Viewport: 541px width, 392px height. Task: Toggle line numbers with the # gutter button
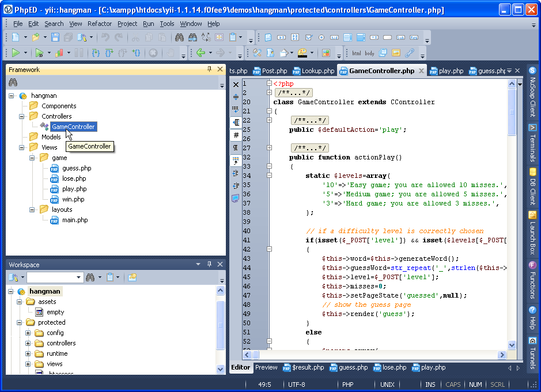click(236, 135)
